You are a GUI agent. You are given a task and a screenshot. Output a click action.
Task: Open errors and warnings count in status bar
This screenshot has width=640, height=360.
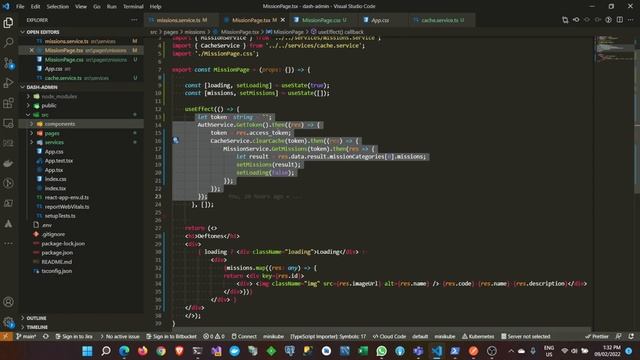[x=214, y=336]
